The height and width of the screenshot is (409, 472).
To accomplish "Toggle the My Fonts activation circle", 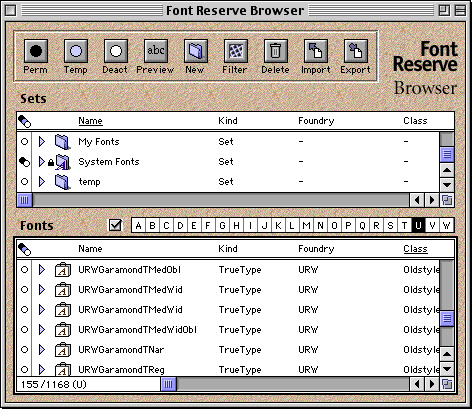I will point(24,142).
